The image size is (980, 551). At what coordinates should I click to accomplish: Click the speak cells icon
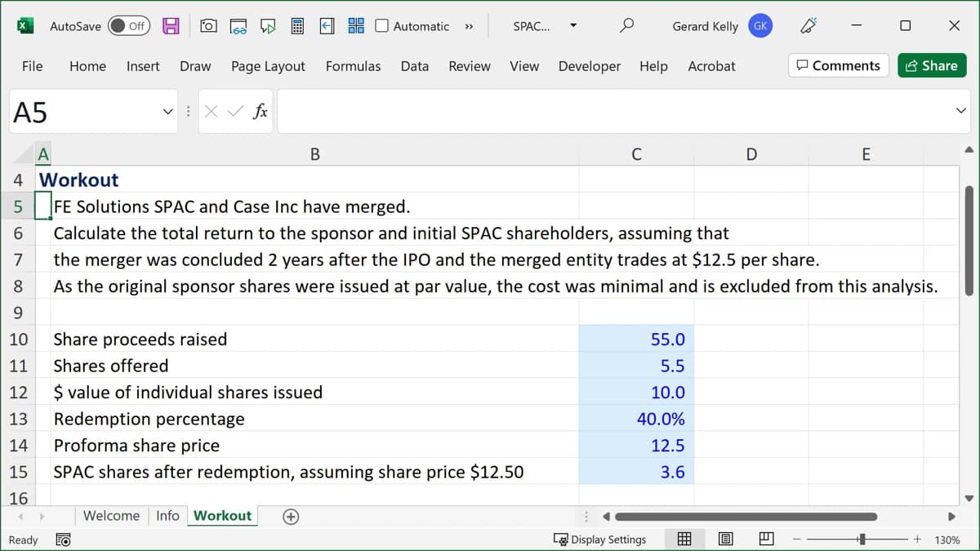point(268,26)
